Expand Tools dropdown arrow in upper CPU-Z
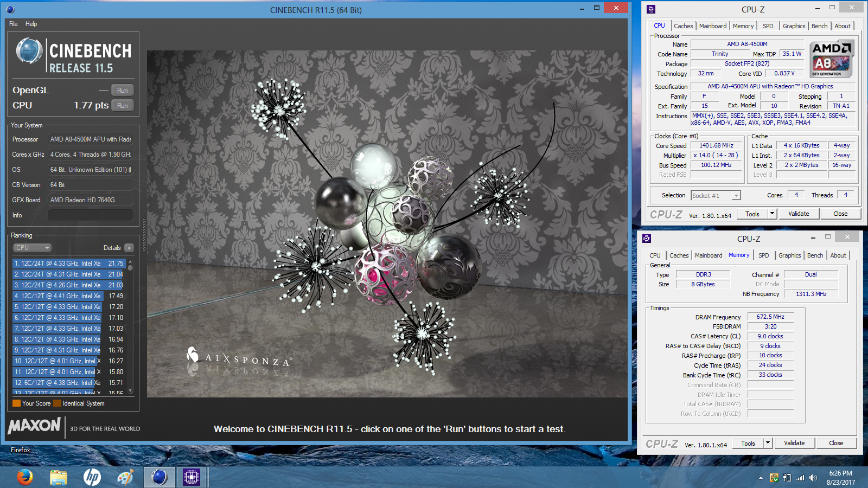 coord(773,214)
